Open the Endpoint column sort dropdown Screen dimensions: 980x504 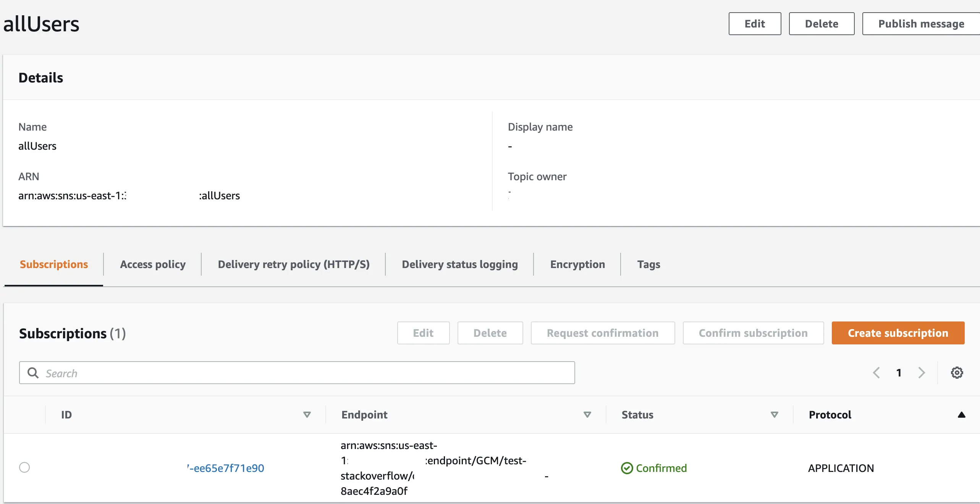point(587,415)
